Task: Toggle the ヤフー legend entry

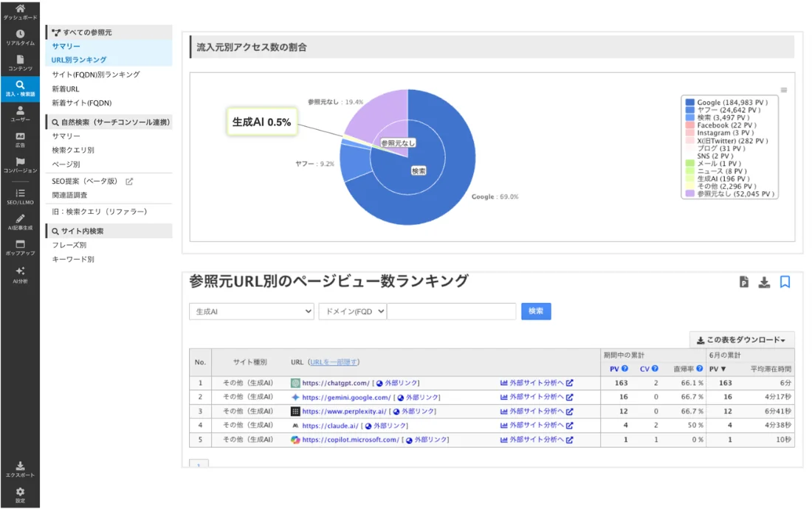Action: coord(723,110)
